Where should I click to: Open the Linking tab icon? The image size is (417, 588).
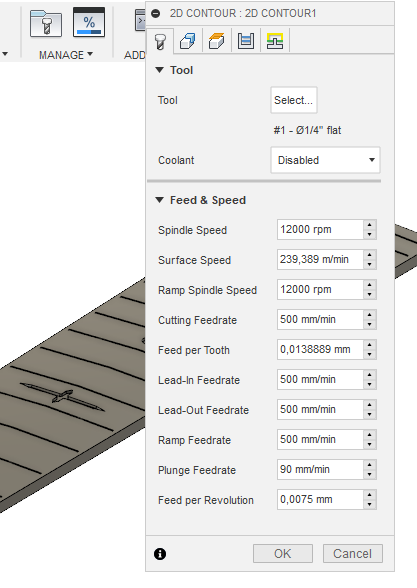click(275, 41)
